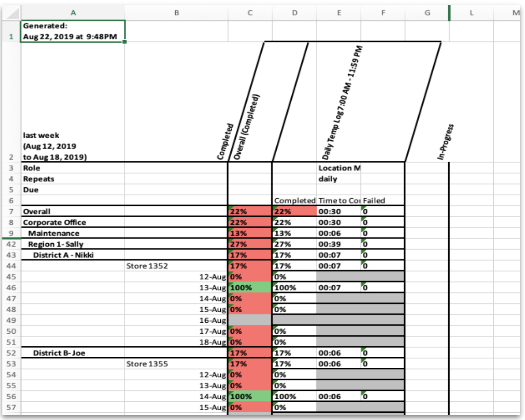Image resolution: width=525 pixels, height=420 pixels.
Task: Click the rotated Daily Temp Log header
Action: 342,103
